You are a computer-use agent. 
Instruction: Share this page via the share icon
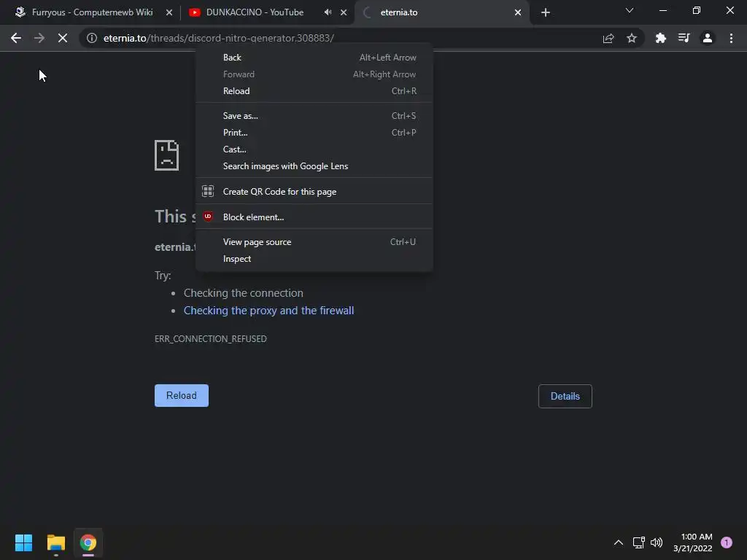click(x=608, y=38)
